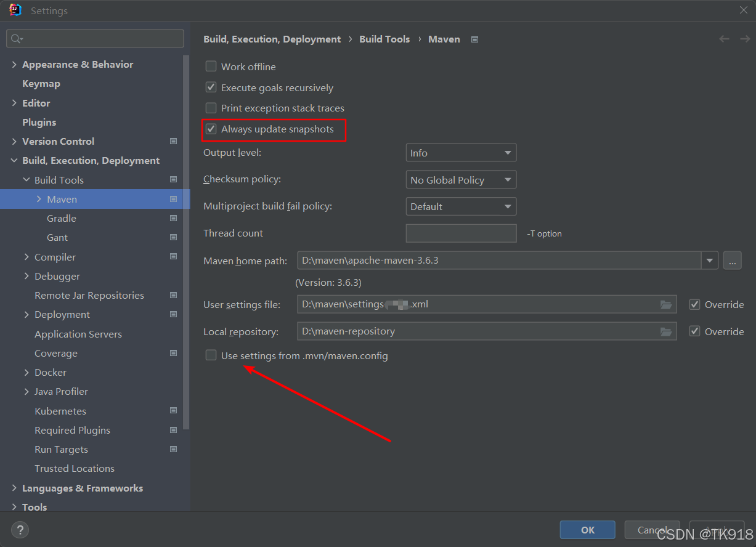
Task: Go forward using the right arrow
Action: [x=744, y=39]
